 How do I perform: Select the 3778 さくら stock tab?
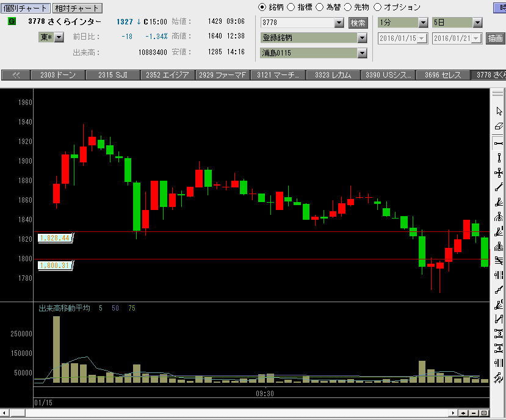pos(488,75)
